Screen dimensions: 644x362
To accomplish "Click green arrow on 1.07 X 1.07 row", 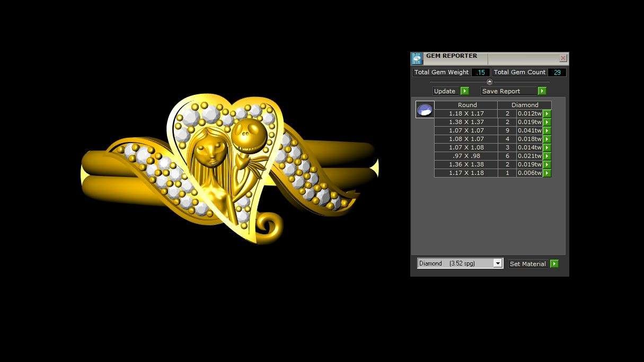I will click(547, 130).
